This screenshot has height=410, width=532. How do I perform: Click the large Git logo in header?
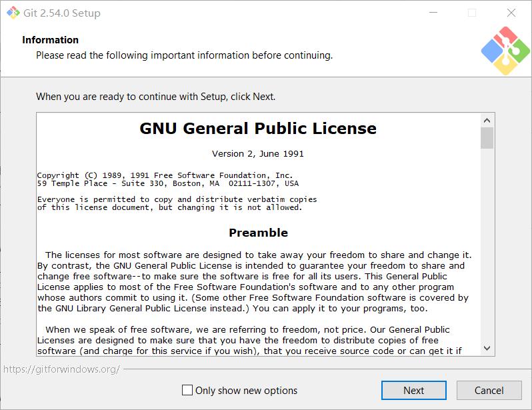pyautogui.click(x=505, y=51)
